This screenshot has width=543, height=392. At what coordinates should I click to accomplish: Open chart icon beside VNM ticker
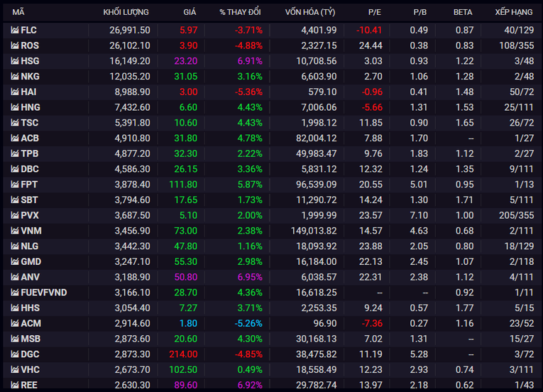coord(15,231)
